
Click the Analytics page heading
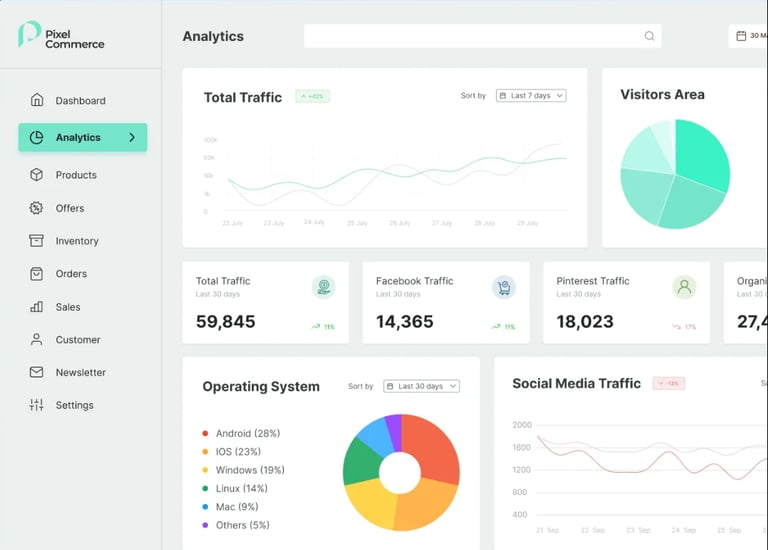pyautogui.click(x=213, y=36)
